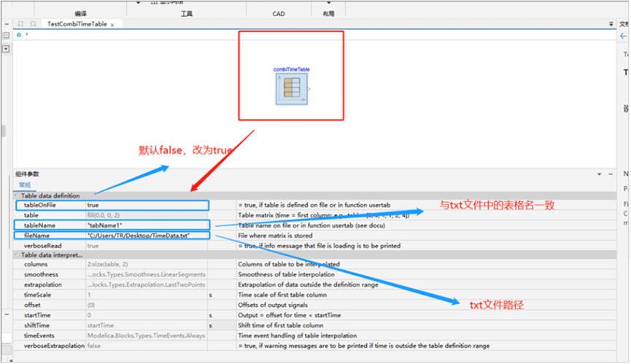The image size is (631, 364).
Task: Open the smoothness value LinearSegments
Action: (x=147, y=275)
